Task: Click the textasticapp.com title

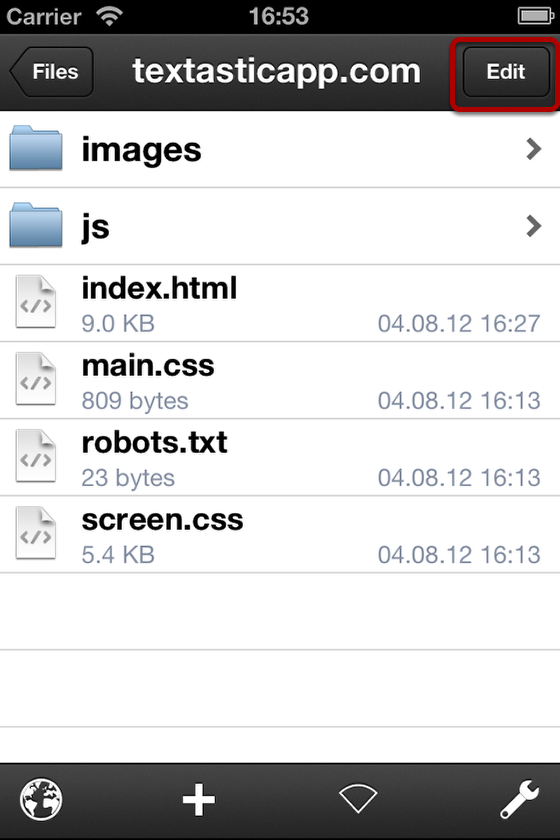Action: pyautogui.click(x=277, y=71)
